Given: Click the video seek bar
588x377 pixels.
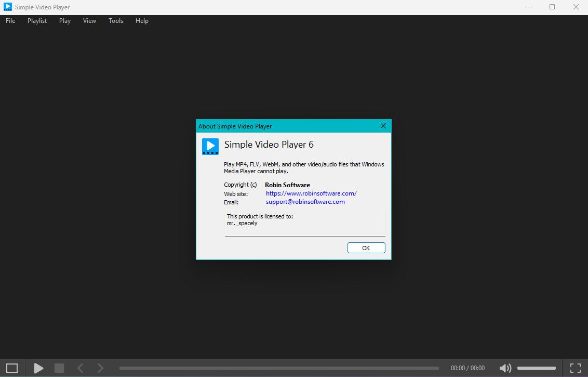Looking at the screenshot, I should (279, 368).
